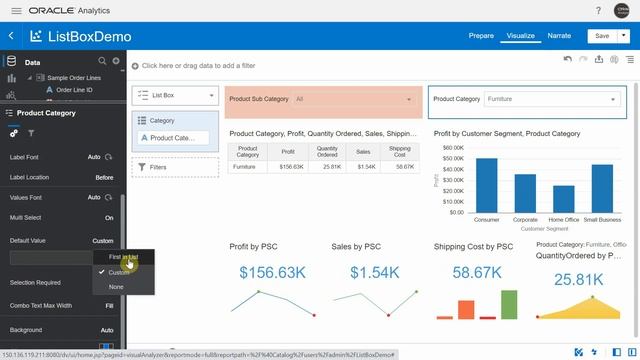Click the Shipping Cost column header
The height and width of the screenshot is (360, 640).
tap(400, 152)
